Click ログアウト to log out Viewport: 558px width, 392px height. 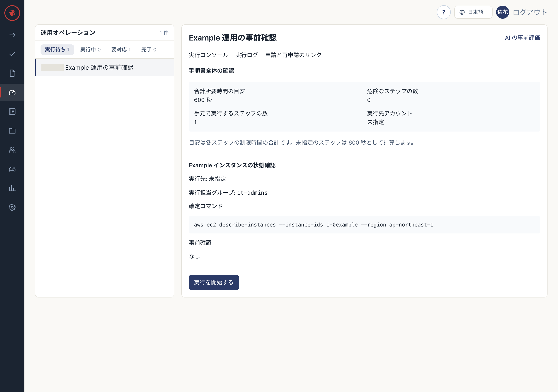(530, 12)
